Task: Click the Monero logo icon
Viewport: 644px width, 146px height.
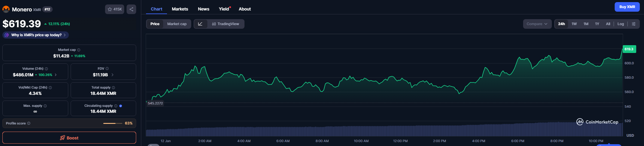Action: point(6,9)
